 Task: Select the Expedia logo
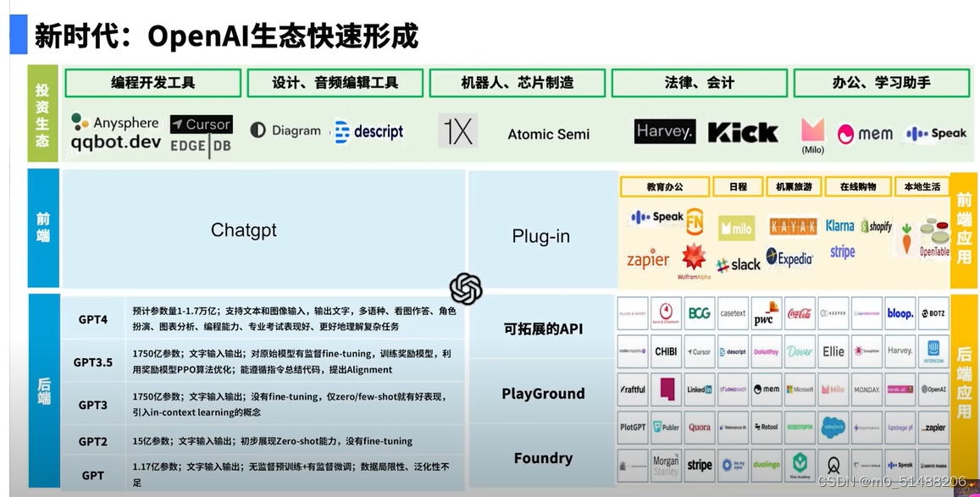pos(790,257)
